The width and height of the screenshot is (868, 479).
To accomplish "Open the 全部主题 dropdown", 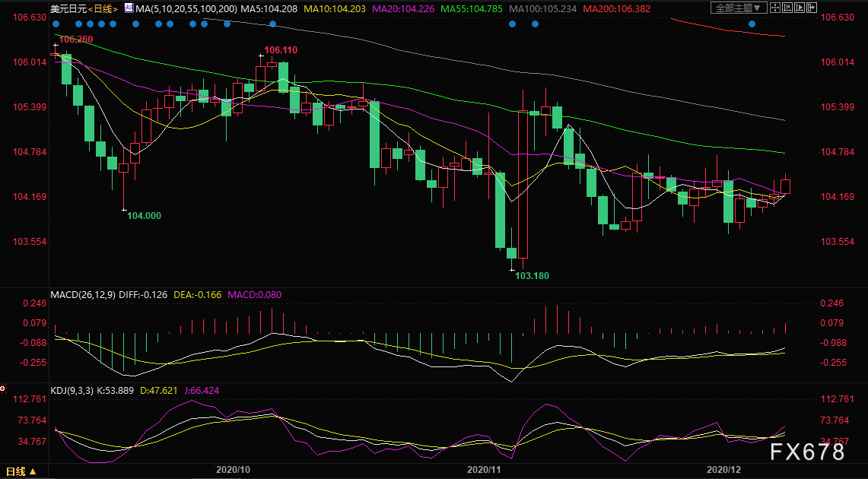I will (x=737, y=8).
